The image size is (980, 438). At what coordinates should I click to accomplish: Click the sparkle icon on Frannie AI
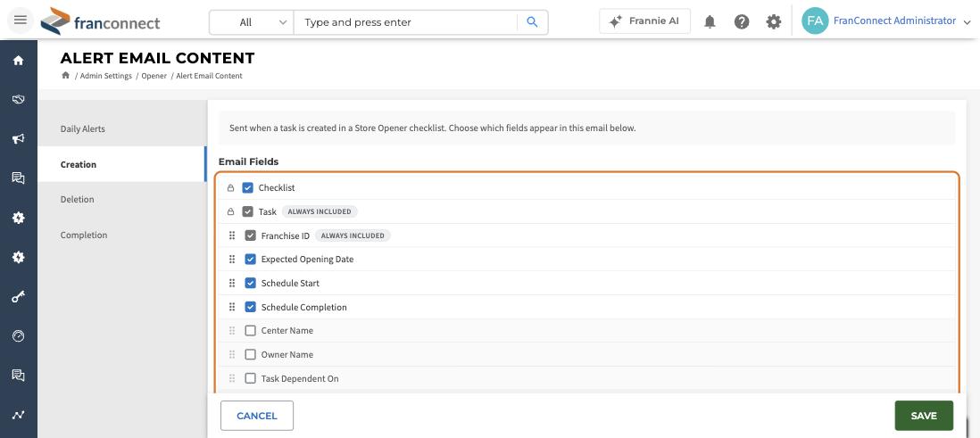coord(616,21)
